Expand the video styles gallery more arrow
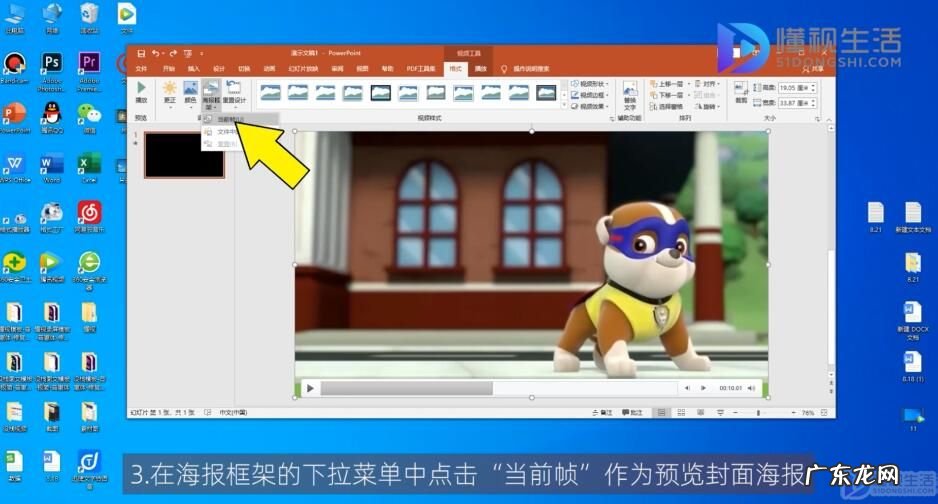Viewport: 938px width, 504px height. [x=563, y=105]
